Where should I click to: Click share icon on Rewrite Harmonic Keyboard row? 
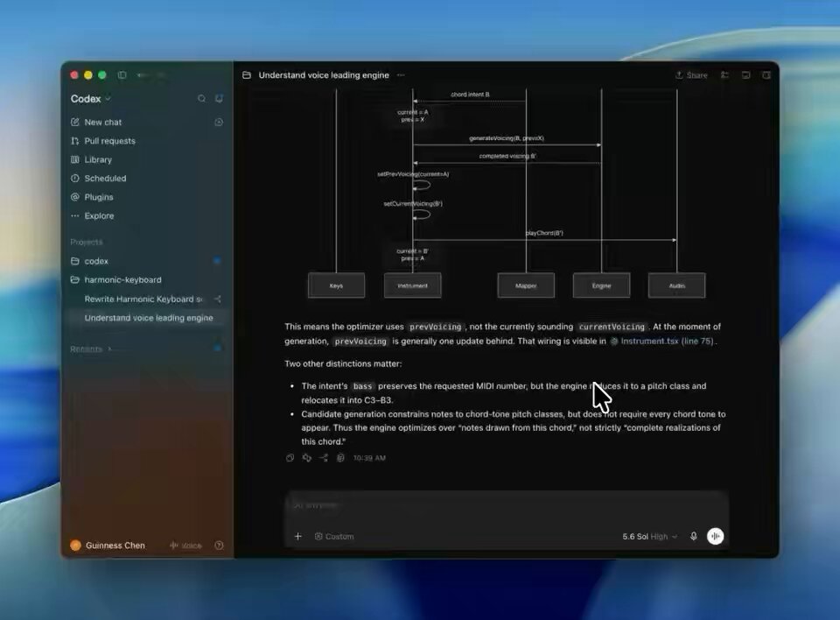[x=218, y=299]
